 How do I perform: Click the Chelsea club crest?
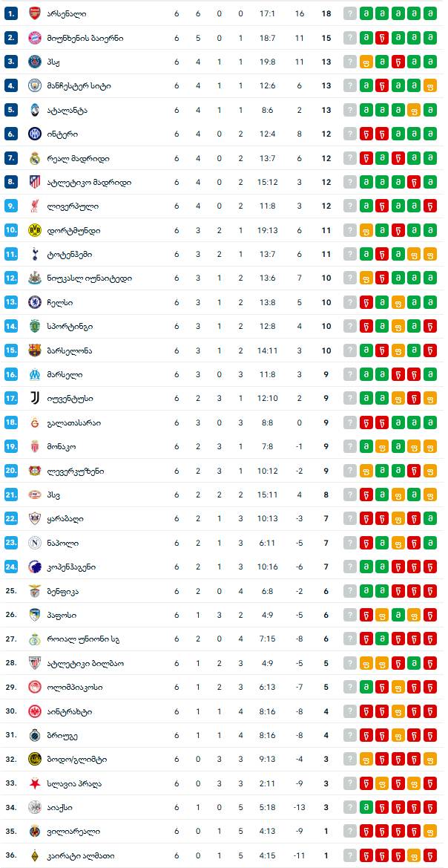click(34, 302)
